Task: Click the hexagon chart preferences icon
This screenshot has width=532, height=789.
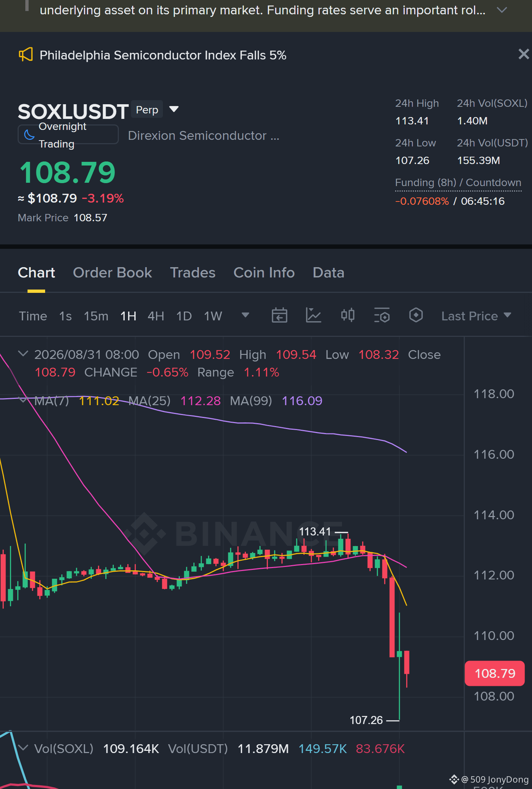Action: pyautogui.click(x=416, y=315)
